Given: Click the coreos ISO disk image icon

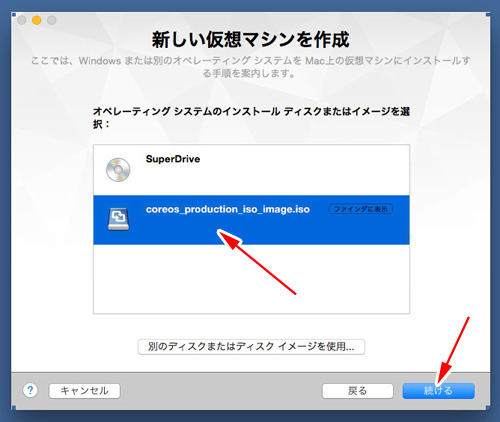Looking at the screenshot, I should 118,219.
